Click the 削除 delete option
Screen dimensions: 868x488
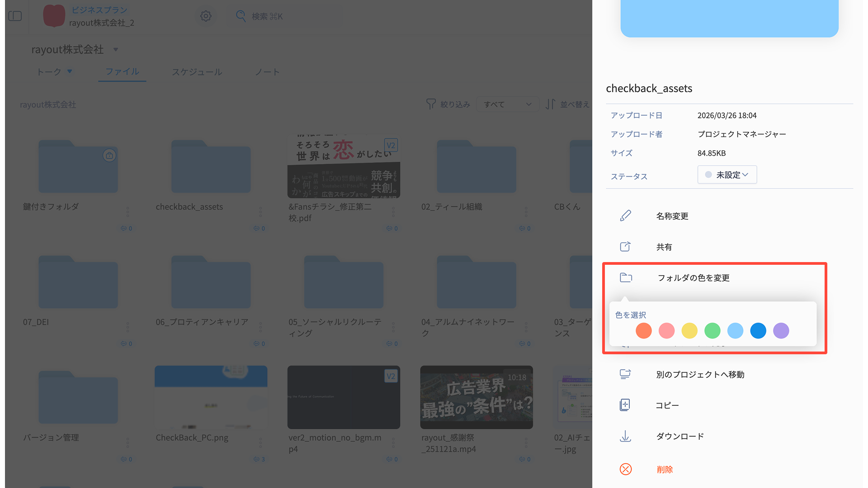pyautogui.click(x=665, y=469)
